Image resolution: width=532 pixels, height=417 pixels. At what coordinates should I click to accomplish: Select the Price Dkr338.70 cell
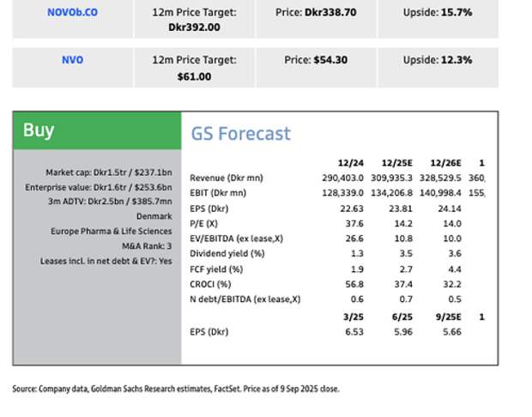(316, 13)
